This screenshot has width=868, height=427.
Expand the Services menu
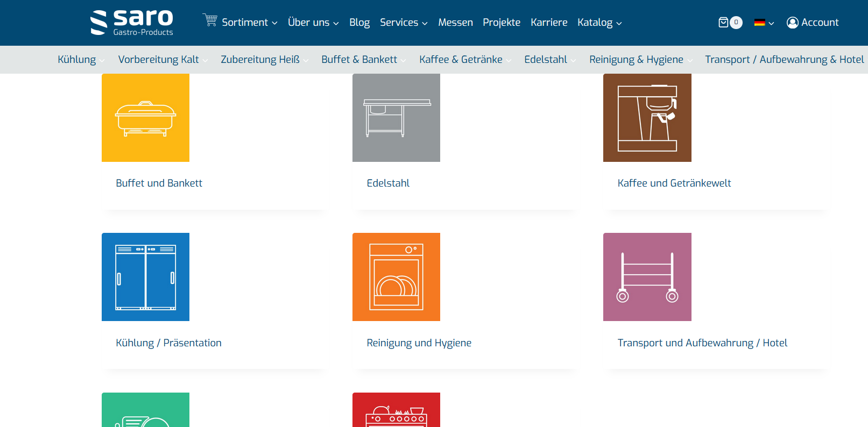tap(404, 23)
